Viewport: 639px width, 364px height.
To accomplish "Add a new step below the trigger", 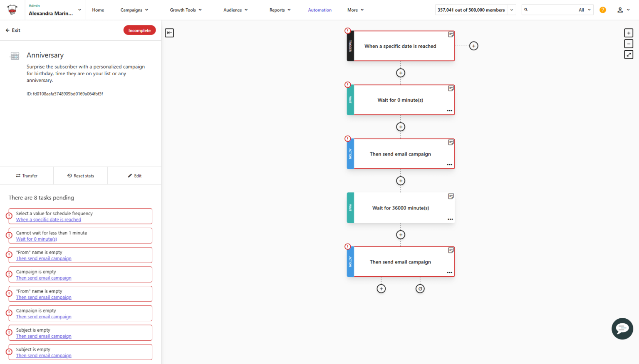I will coord(400,73).
